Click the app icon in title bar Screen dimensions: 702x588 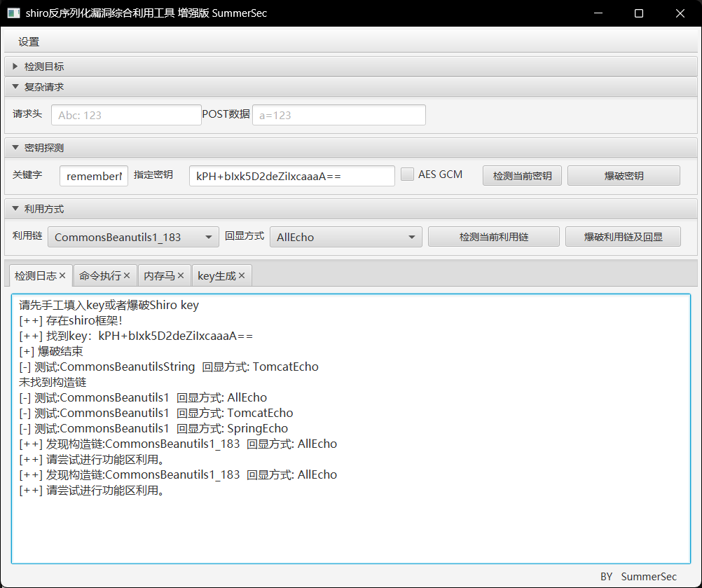point(13,13)
